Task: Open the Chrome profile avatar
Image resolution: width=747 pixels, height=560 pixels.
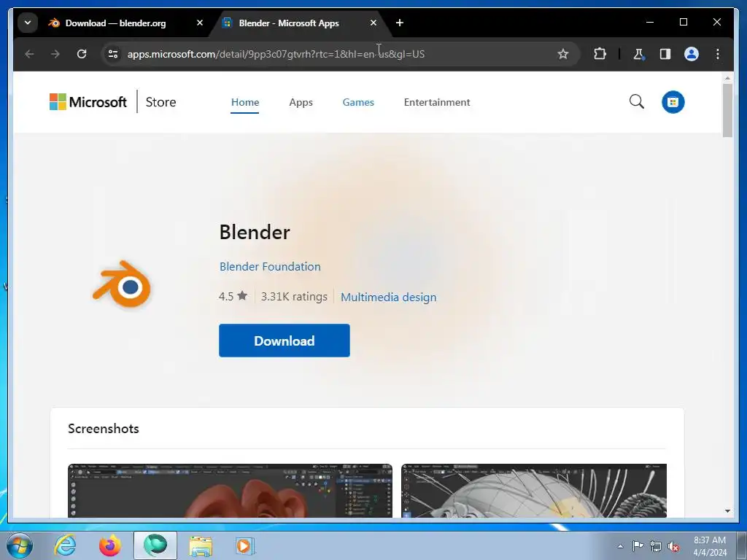Action: (692, 54)
